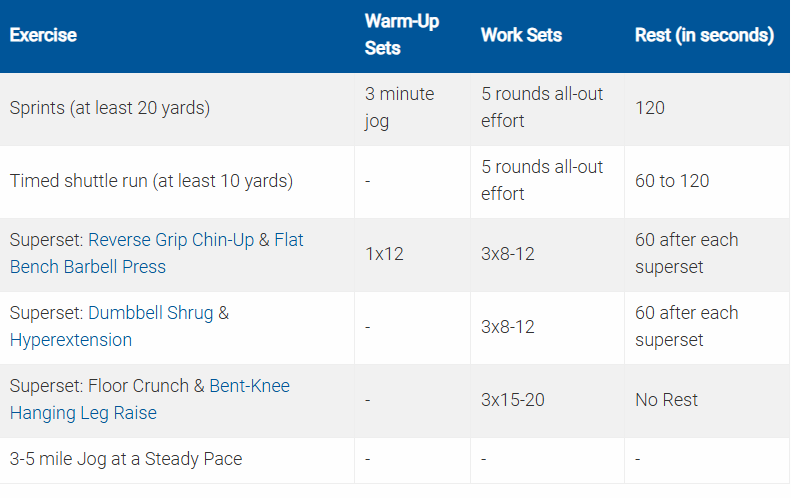Click the 120 rest value for Sprints
This screenshot has width=791, height=498.
pyautogui.click(x=650, y=108)
